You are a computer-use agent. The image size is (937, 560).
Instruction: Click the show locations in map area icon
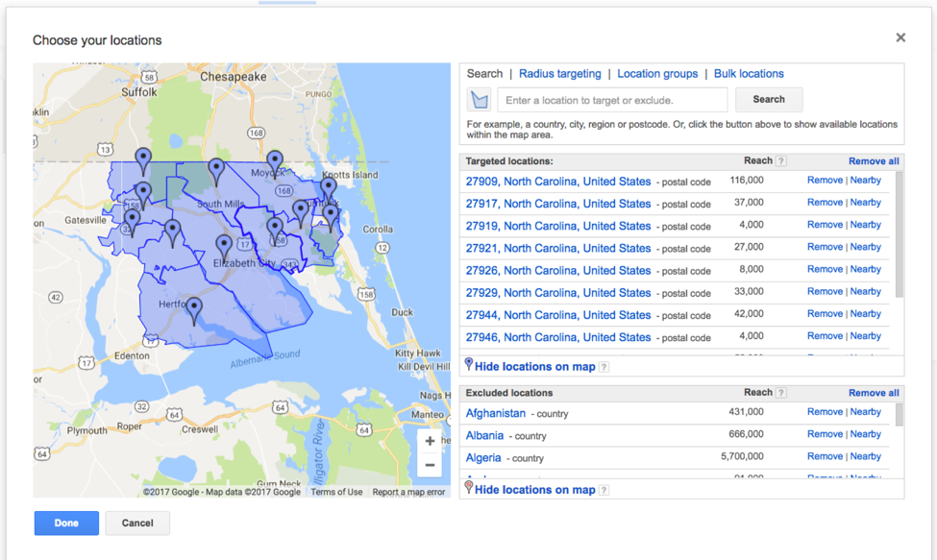[479, 100]
